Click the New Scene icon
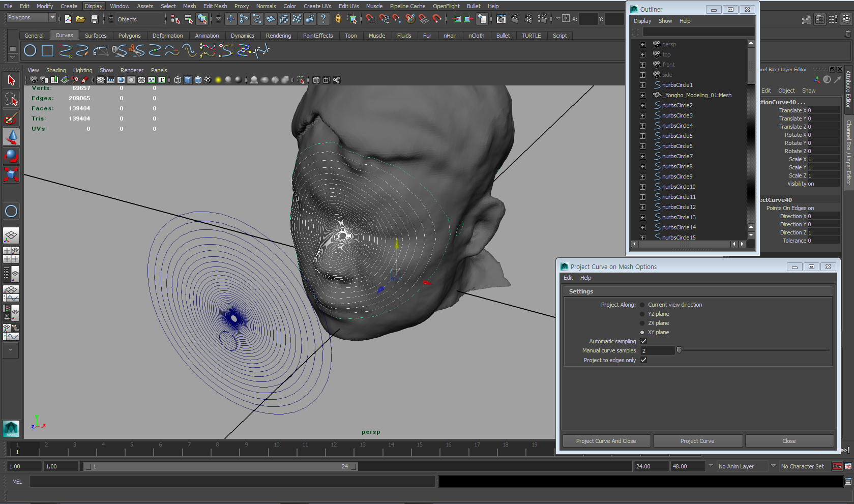This screenshot has width=854, height=504. click(68, 19)
